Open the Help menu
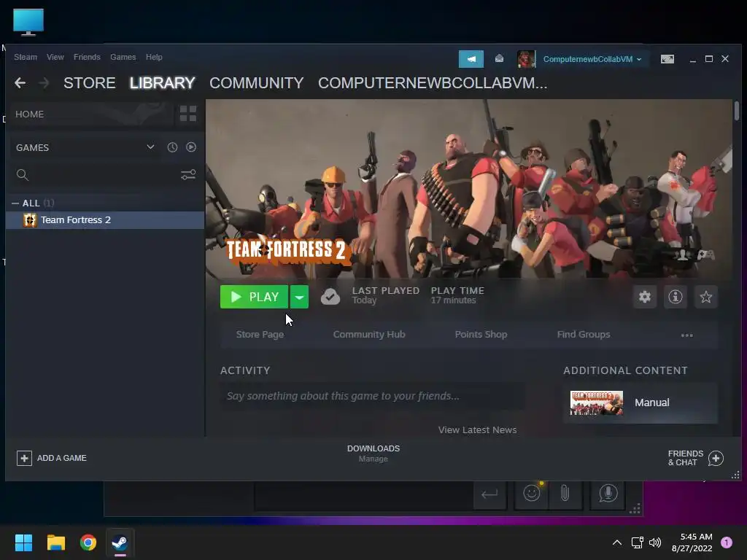Image resolution: width=747 pixels, height=560 pixels. click(x=154, y=57)
